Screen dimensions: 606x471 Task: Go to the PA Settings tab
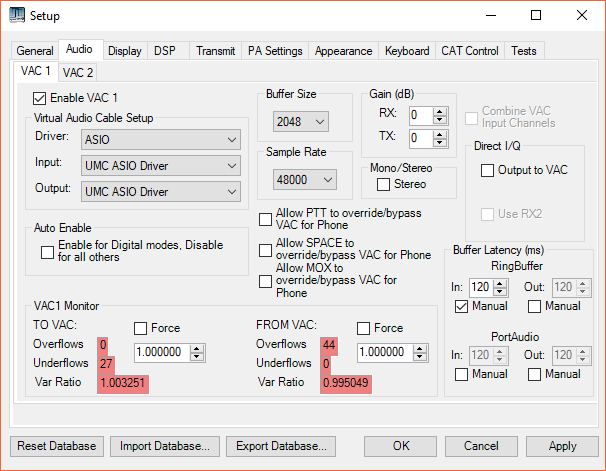275,51
